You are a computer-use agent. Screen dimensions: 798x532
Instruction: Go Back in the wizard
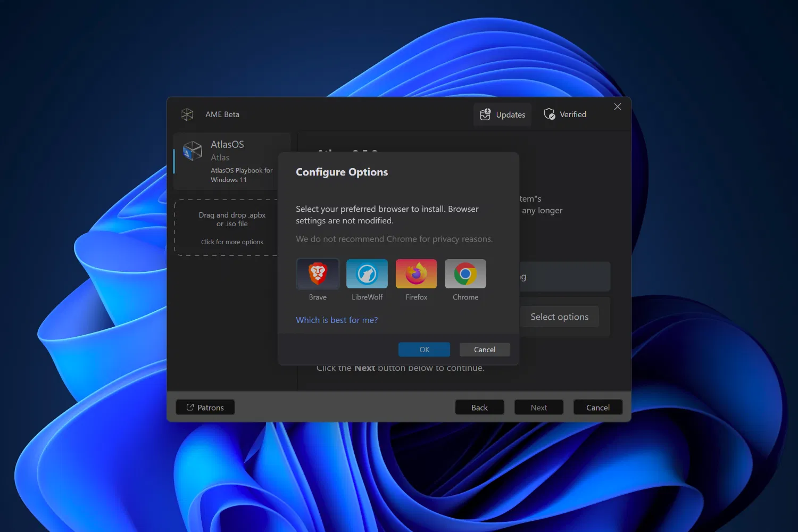coord(479,408)
